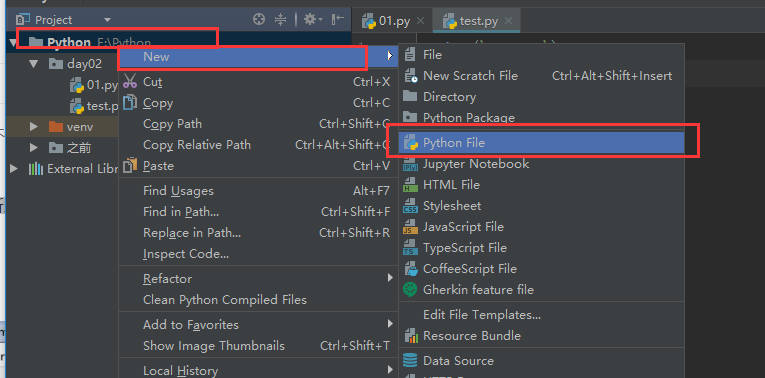Expand External Libraries node
Viewport: 765px width, 378px height.
[14, 169]
